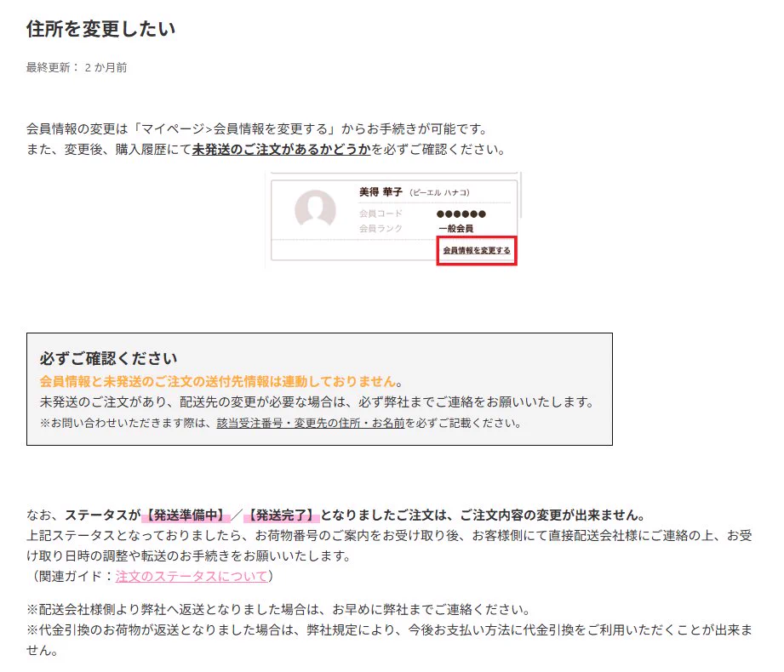Open the 注文のステータスについて related guide link

click(x=192, y=576)
